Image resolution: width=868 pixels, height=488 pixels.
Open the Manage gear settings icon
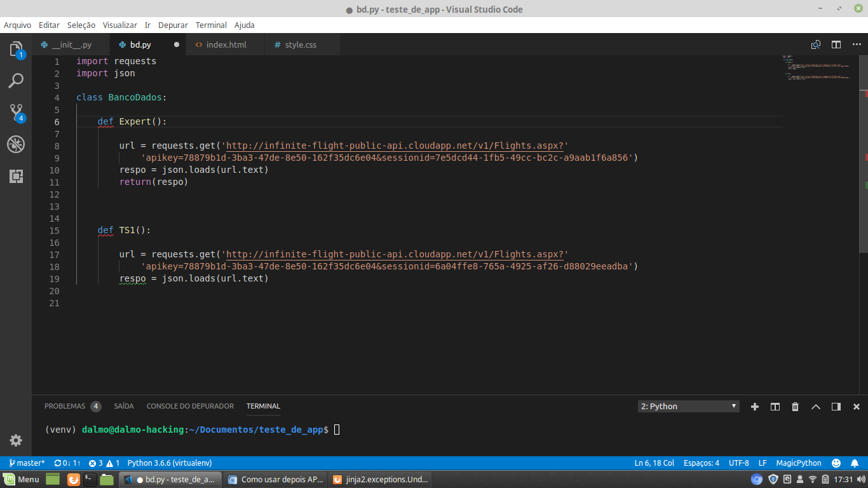pyautogui.click(x=16, y=440)
